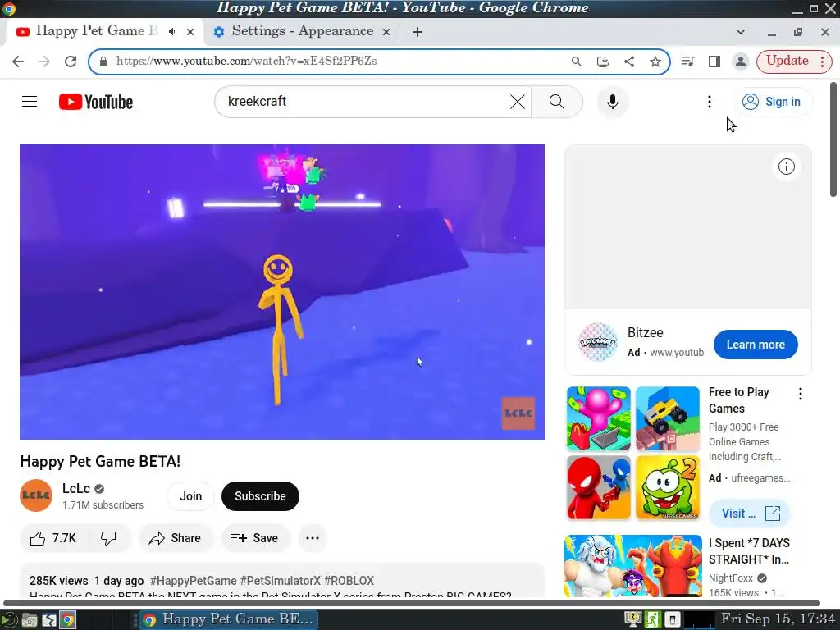Open #HappyPetGame hashtag link
Image resolution: width=840 pixels, height=630 pixels.
click(193, 581)
